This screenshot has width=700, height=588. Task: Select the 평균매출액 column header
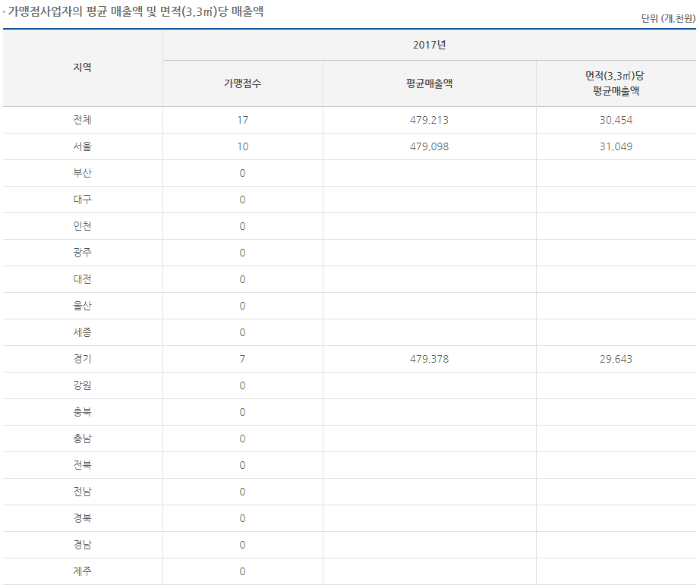[x=429, y=83]
